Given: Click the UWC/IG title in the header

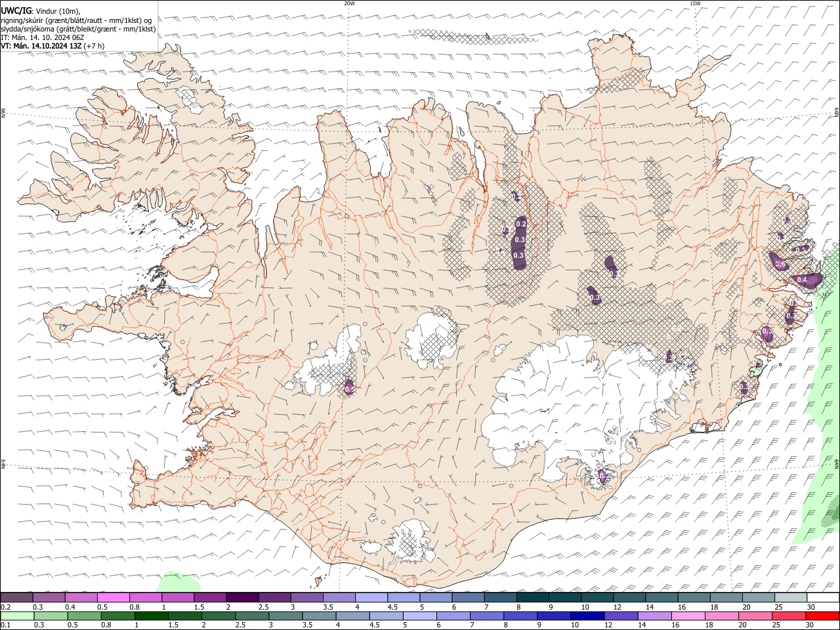Looking at the screenshot, I should (16, 10).
